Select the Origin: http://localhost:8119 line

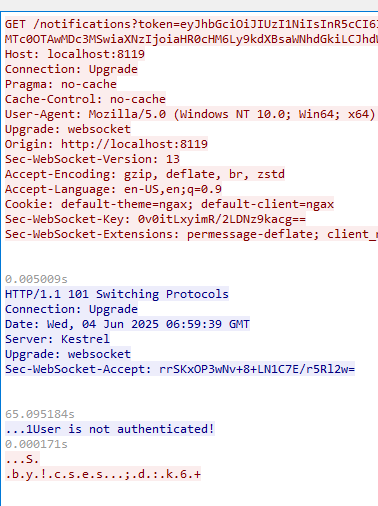point(106,144)
